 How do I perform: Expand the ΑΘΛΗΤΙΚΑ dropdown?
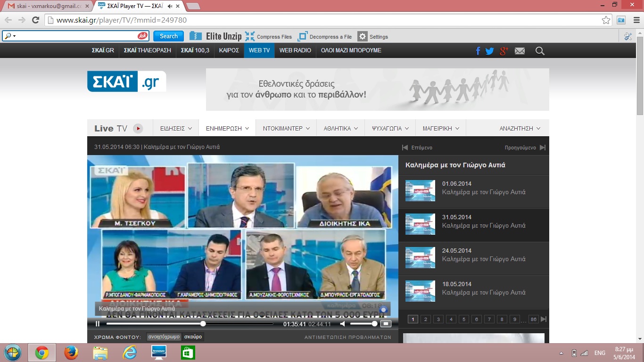click(341, 128)
